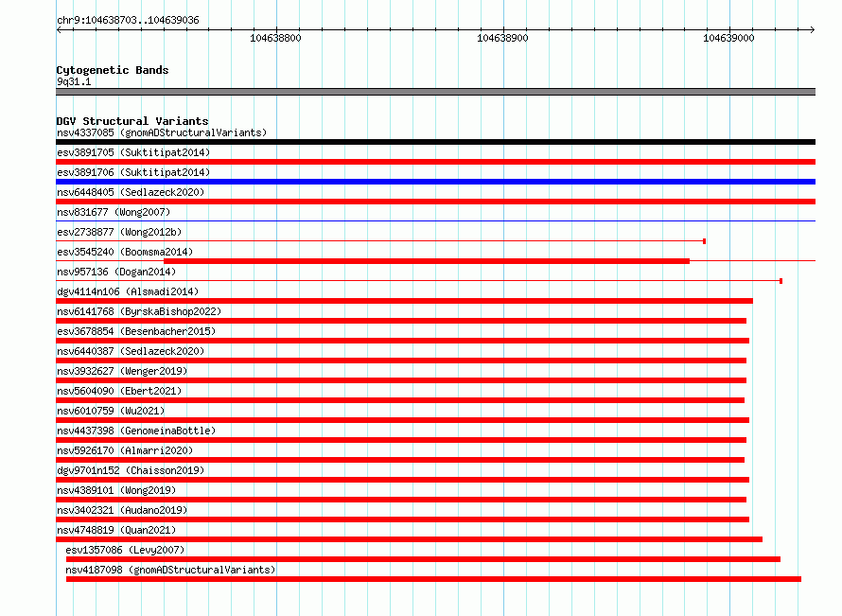842x616 pixels.
Task: Click esv3678854 (Besenbacher2015) label
Action: tap(136, 331)
